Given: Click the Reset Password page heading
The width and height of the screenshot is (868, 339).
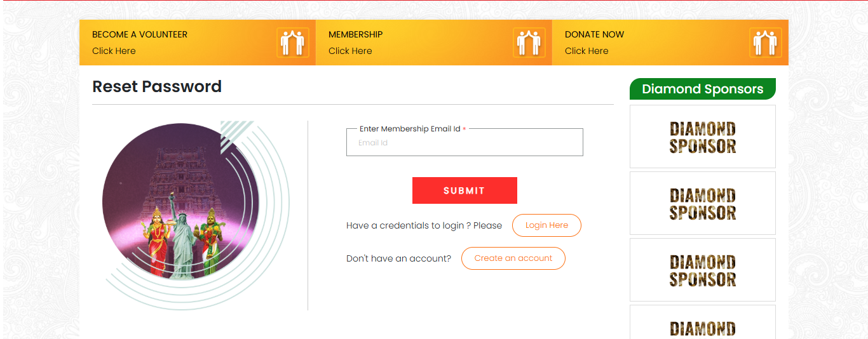Looking at the screenshot, I should click(157, 86).
